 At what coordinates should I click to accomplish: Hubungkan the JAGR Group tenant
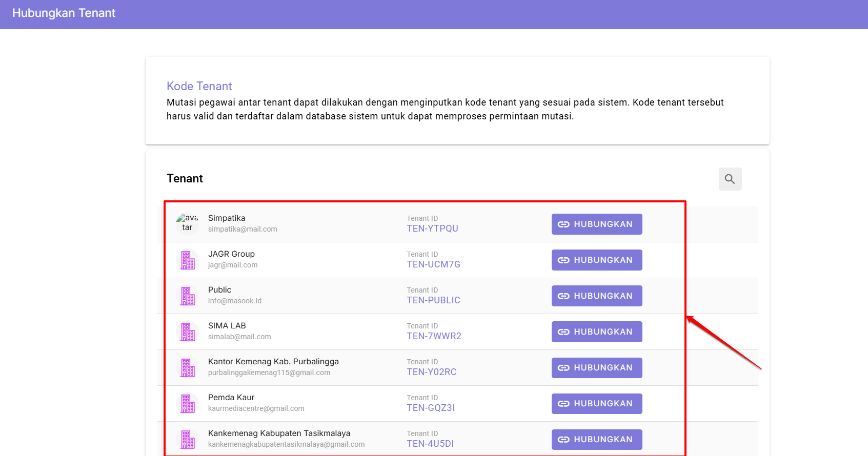(x=597, y=260)
